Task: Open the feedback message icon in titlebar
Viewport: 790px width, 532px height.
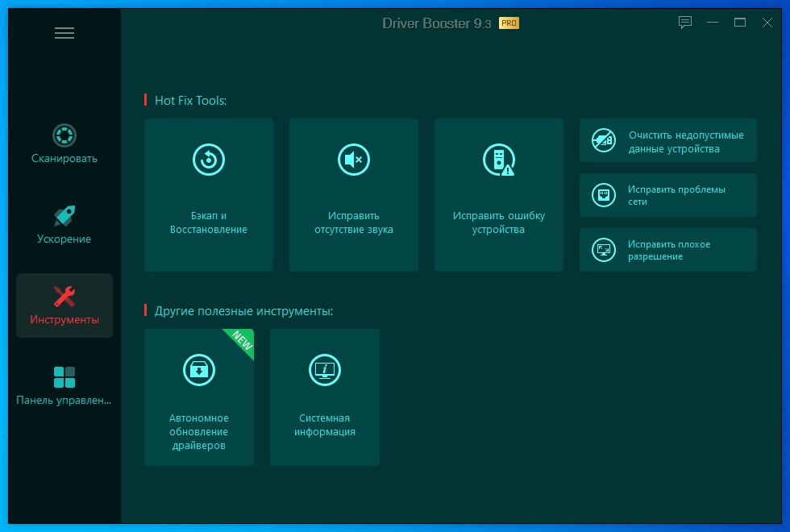Action: pyautogui.click(x=684, y=23)
